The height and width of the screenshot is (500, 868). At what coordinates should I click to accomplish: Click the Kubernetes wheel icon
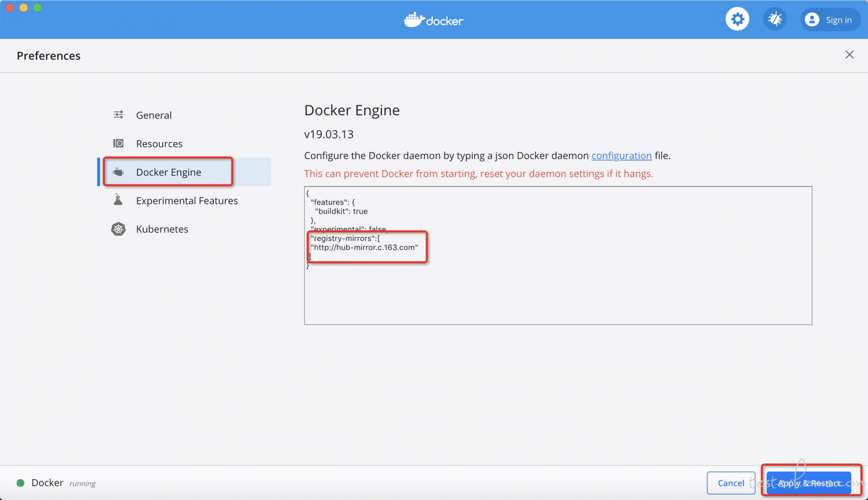point(118,229)
